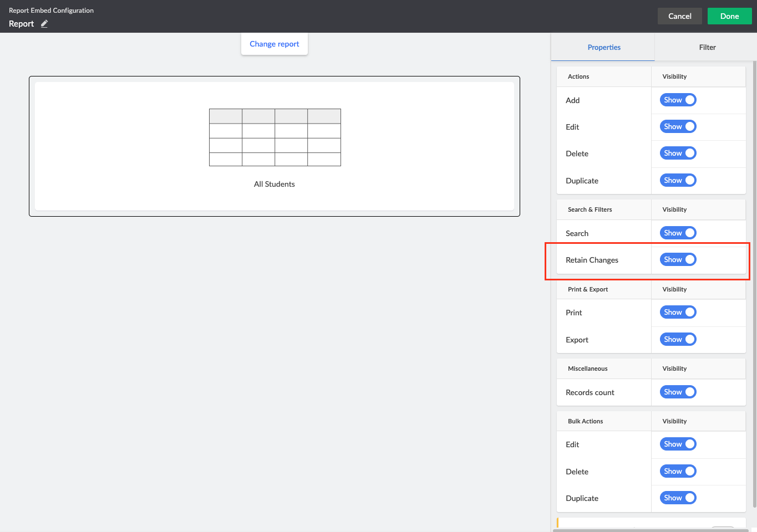Hide the Duplicate action
757x532 pixels.
678,180
